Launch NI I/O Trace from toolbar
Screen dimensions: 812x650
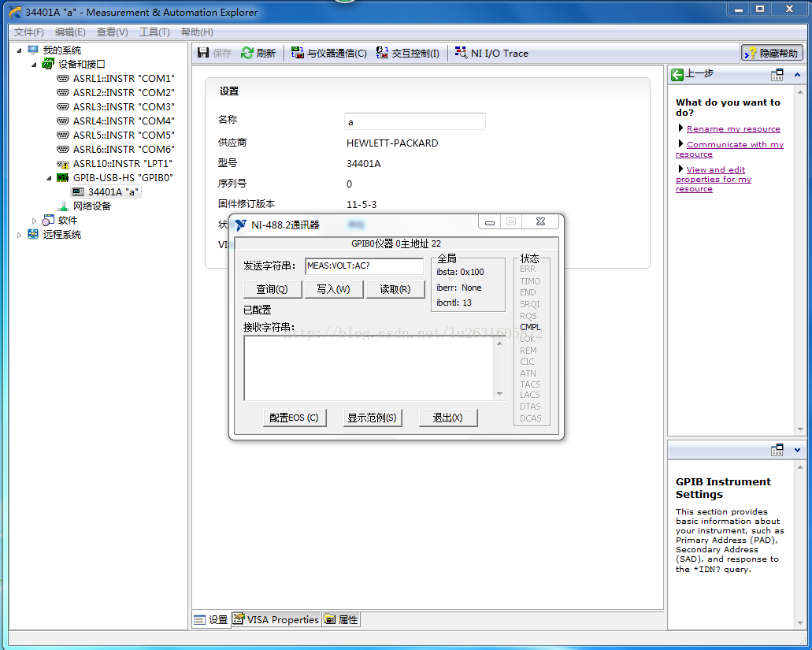(x=491, y=53)
